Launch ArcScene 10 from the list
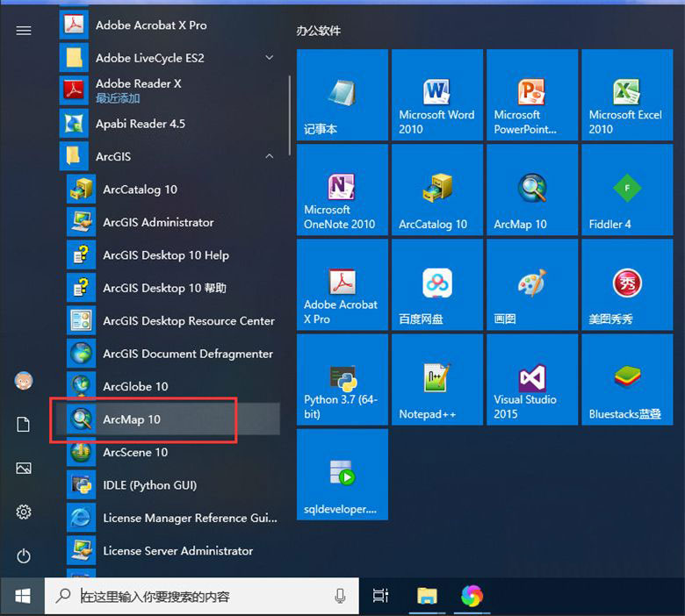This screenshot has width=685, height=616. point(173,452)
